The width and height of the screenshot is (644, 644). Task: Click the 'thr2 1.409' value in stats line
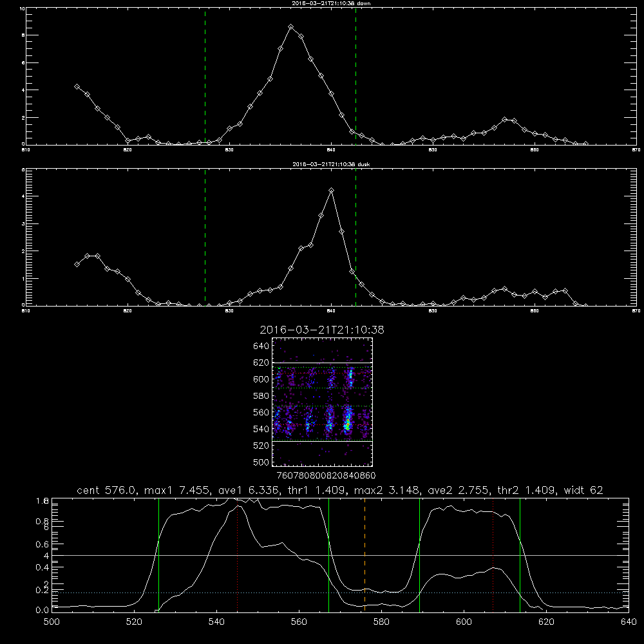tap(527, 490)
